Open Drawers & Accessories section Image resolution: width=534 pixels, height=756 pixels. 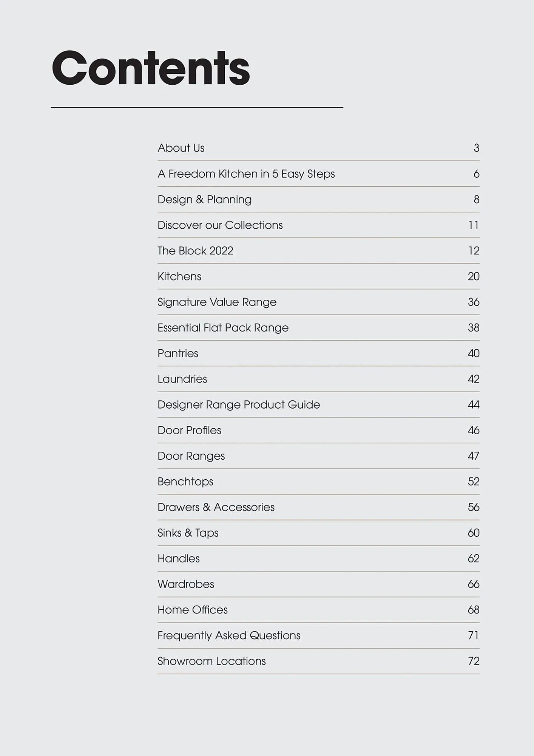point(216,507)
